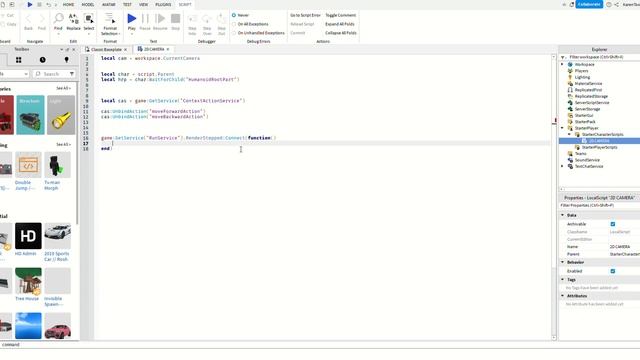The image size is (640, 360).
Task: Select the Double Jump toolbox item
Action: tap(28, 165)
